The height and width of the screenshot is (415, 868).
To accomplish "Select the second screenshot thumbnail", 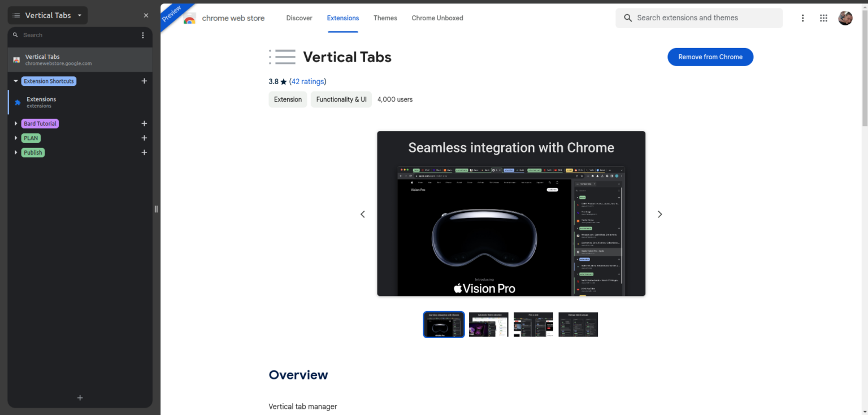I will (x=488, y=325).
